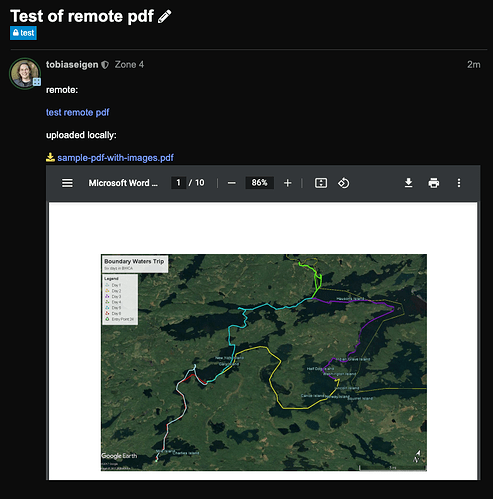
Task: Click the Zone 4 user title
Action: point(129,64)
